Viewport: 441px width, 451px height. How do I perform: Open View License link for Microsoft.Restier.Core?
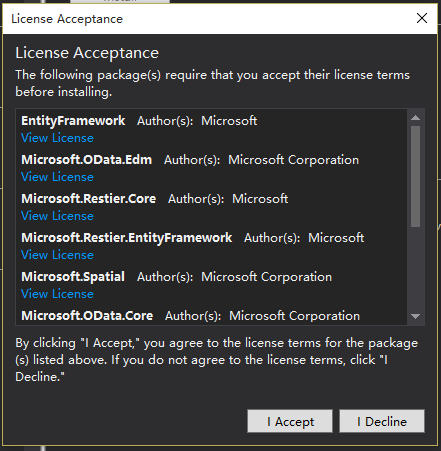pos(57,216)
